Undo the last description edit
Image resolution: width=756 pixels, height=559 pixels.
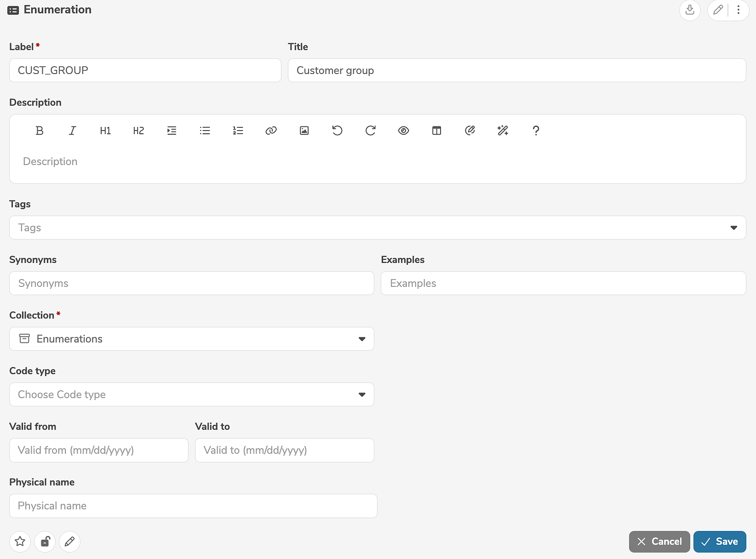pos(337,131)
